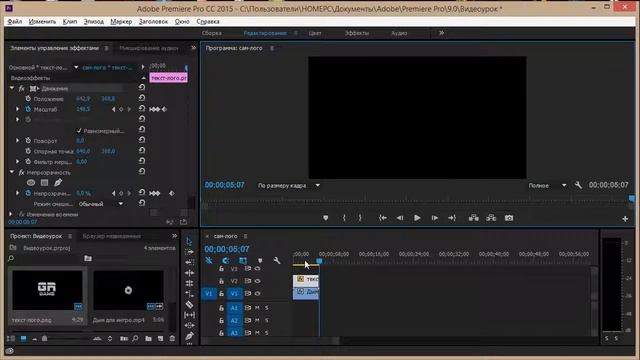Viewport: 640px width, 360px height.
Task: Switch to the Effects workspace
Action: [357, 33]
